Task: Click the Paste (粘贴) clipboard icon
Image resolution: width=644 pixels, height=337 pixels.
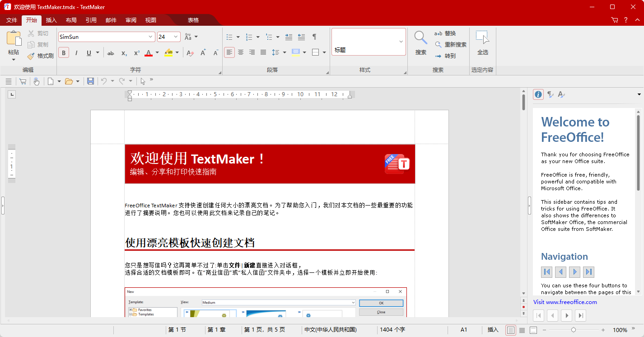Action: 14,38
